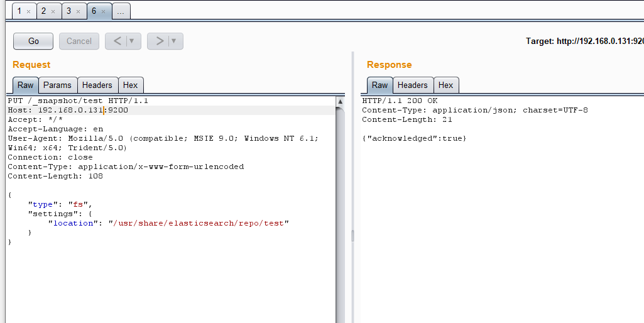
Task: Click the request scrollbar up arrow
Action: 340,101
